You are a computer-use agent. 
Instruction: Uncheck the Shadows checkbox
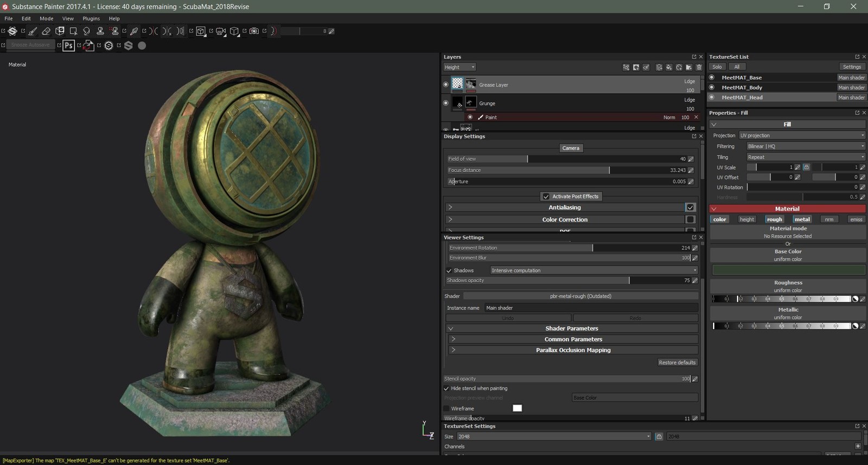[x=449, y=270]
